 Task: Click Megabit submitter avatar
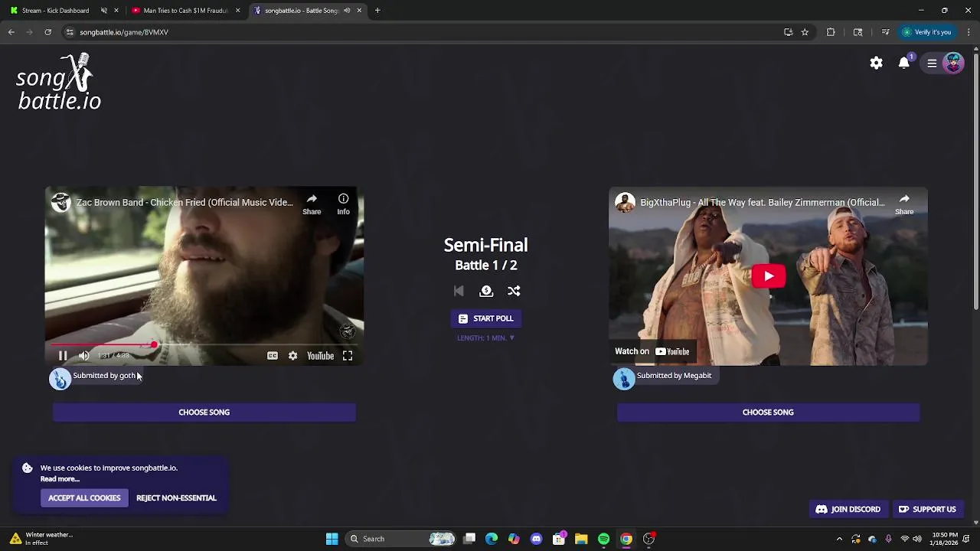tap(624, 378)
